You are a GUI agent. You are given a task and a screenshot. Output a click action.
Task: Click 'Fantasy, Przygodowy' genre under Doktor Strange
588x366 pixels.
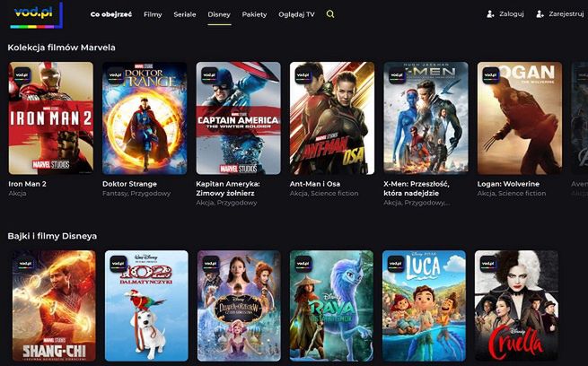[136, 193]
